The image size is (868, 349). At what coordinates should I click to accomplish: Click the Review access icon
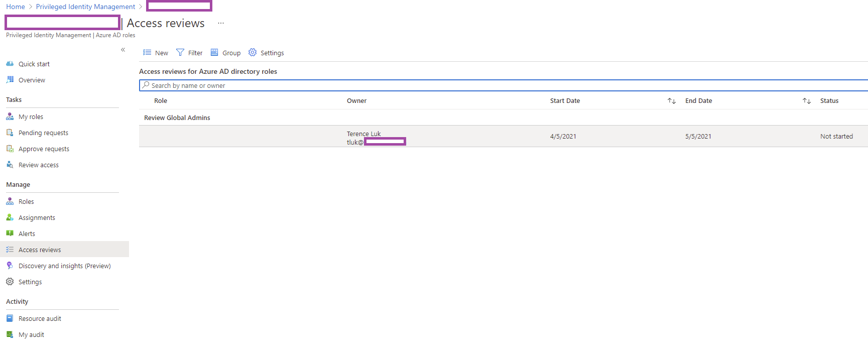(10, 165)
